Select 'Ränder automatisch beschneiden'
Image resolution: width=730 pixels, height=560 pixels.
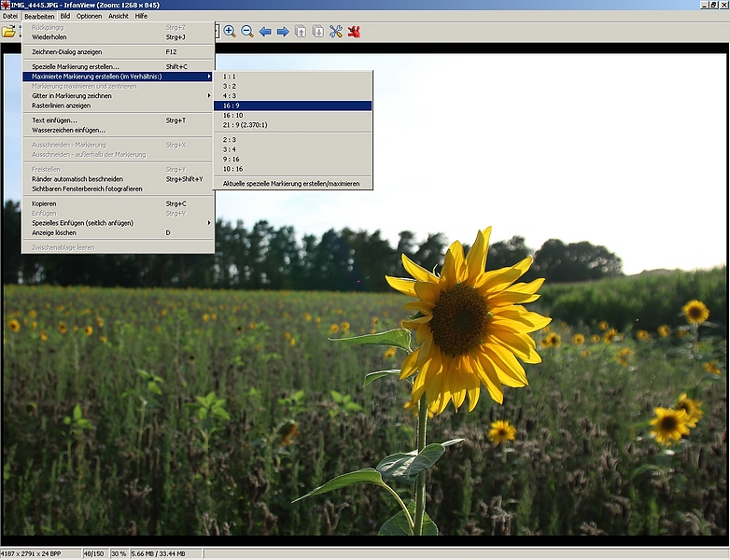point(77,179)
